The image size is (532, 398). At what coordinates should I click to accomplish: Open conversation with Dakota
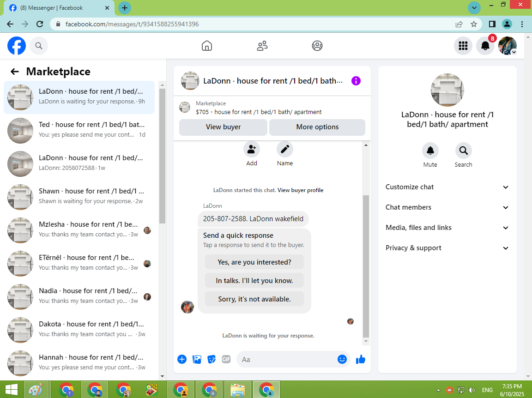click(79, 330)
